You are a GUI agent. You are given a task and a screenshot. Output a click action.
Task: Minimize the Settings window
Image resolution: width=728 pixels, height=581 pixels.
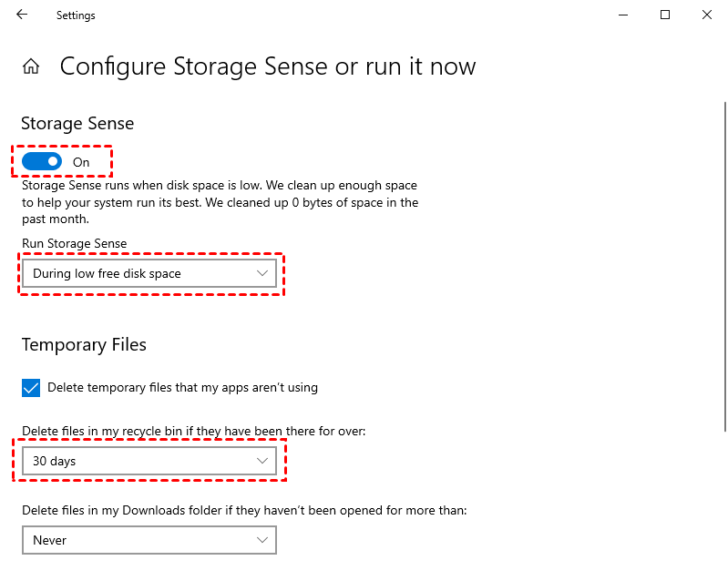(623, 15)
